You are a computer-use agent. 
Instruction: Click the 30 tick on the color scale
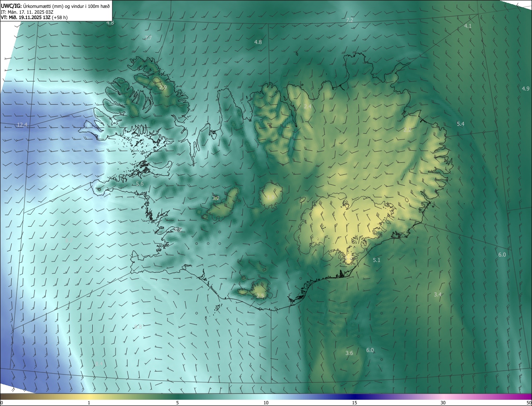point(443,403)
